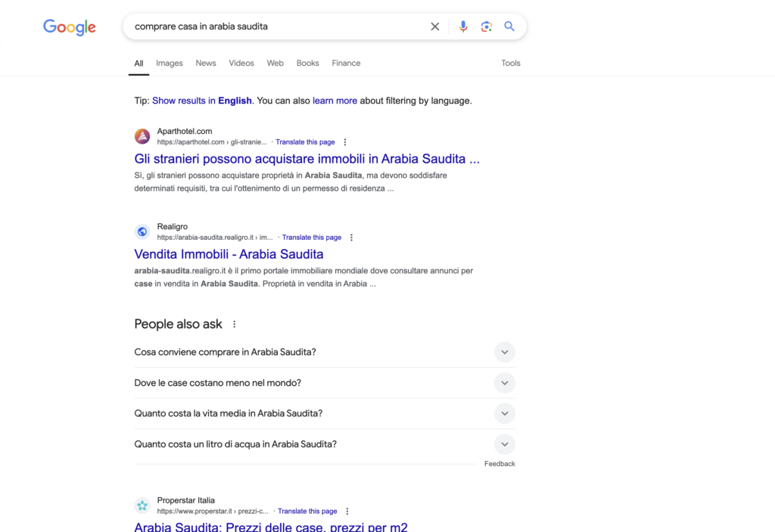Open the Tools filter menu
The image size is (775, 532).
click(511, 64)
